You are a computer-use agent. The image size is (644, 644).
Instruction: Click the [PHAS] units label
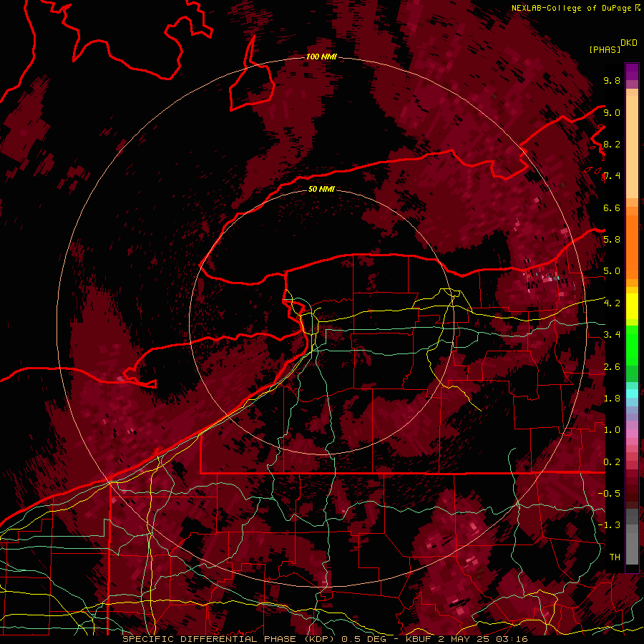click(x=605, y=49)
